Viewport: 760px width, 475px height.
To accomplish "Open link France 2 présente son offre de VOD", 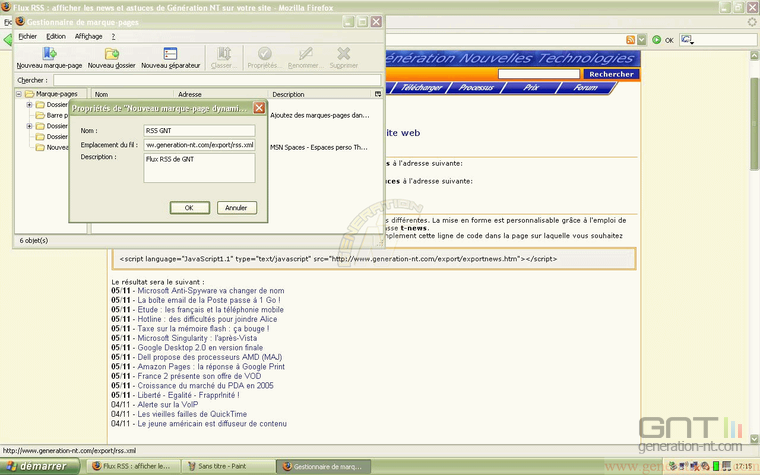I will coord(199,376).
